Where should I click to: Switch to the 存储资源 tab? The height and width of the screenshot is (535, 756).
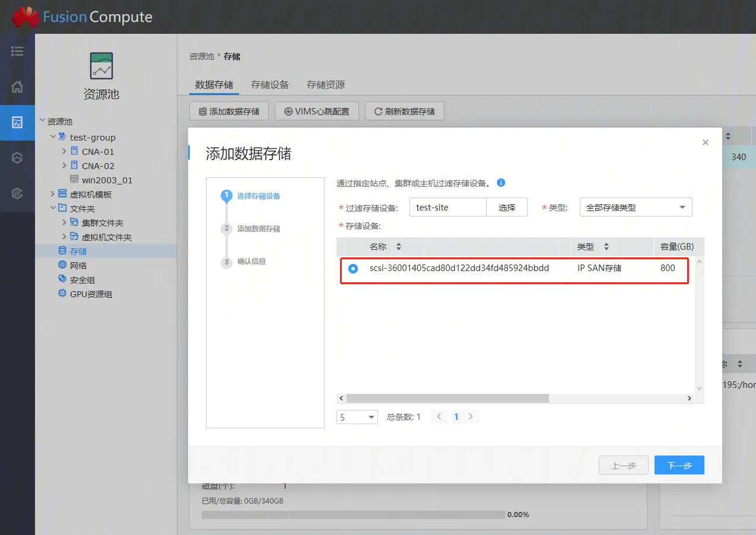325,85
